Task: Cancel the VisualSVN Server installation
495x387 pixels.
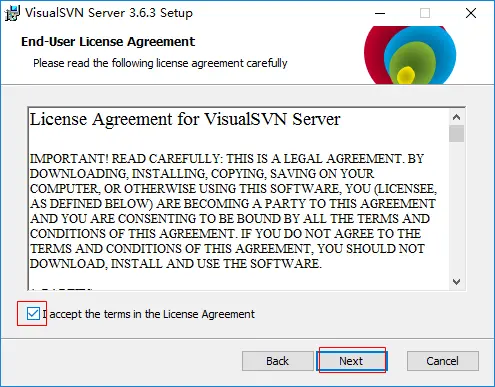Action: pyautogui.click(x=443, y=361)
